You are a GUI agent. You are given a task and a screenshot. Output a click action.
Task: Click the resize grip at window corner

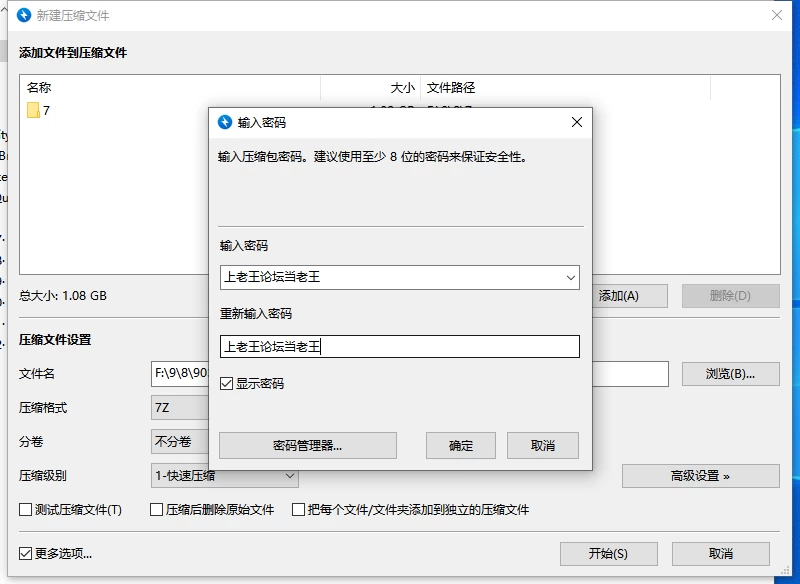tap(785, 570)
